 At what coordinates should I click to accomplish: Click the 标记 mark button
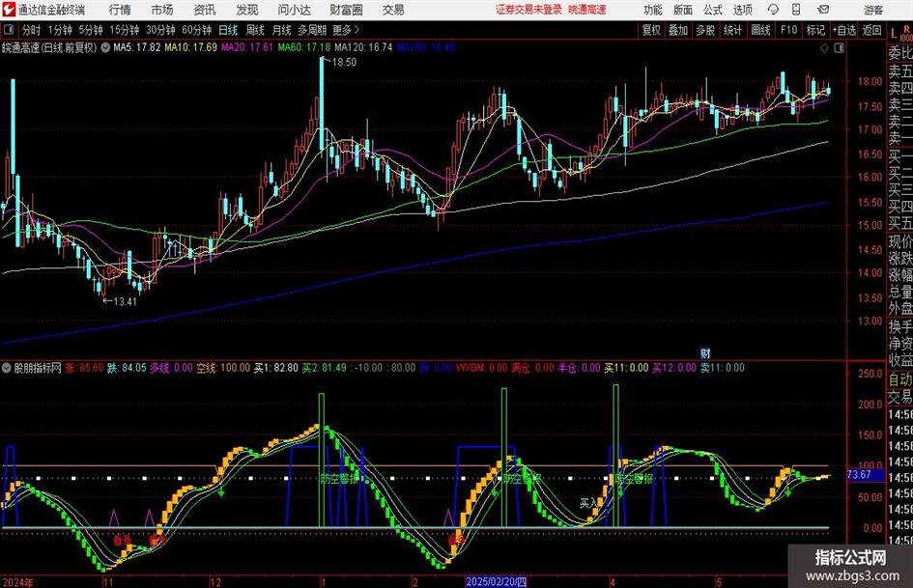(x=815, y=30)
